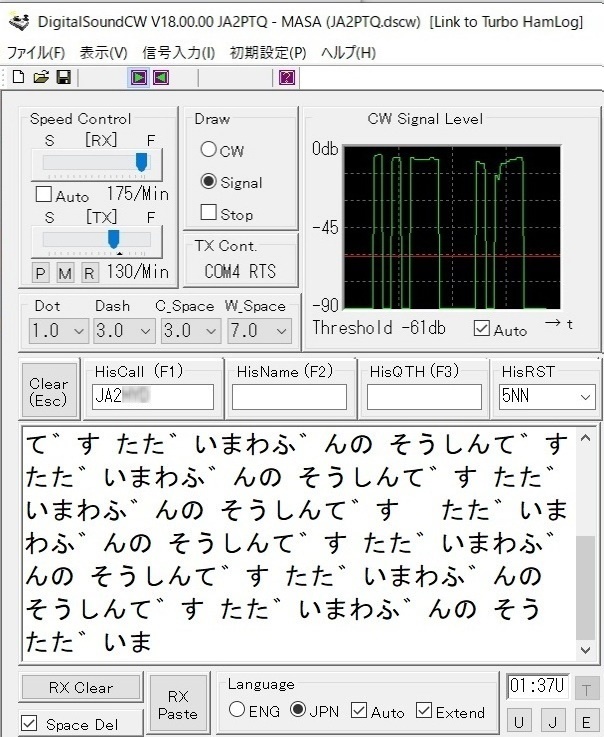Click the scroll down arrow of received text
This screenshot has height=737, width=604.
pos(585,650)
